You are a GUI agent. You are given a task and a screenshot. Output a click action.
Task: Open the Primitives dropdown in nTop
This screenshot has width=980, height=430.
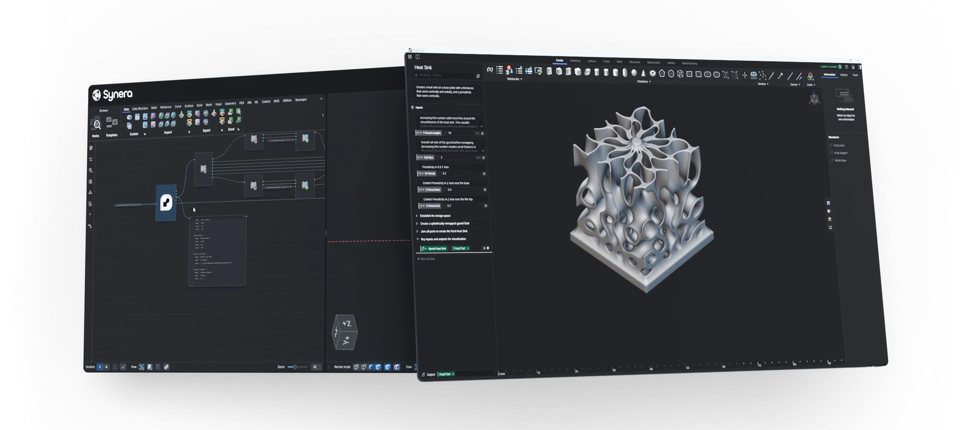pyautogui.click(x=644, y=81)
